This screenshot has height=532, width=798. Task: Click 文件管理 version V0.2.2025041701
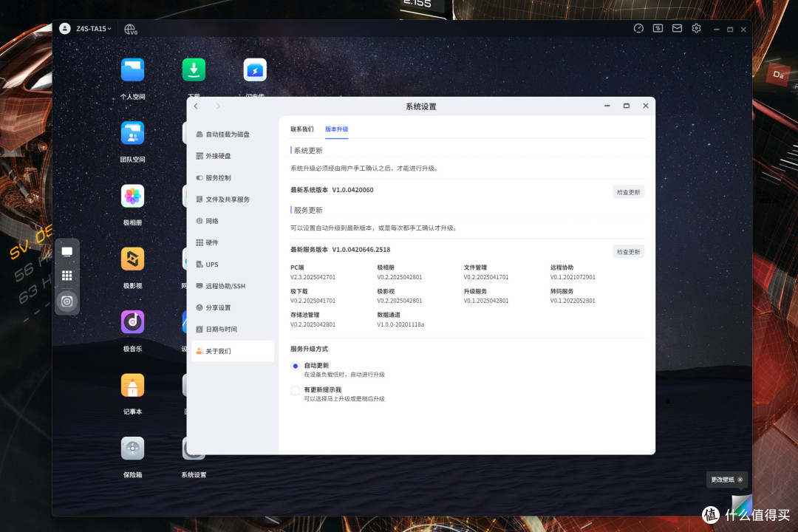pyautogui.click(x=485, y=278)
